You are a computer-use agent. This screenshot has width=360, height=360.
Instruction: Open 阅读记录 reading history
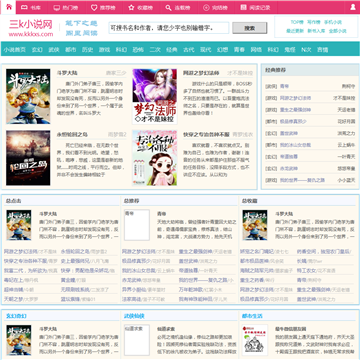pyautogui.click(x=255, y=7)
